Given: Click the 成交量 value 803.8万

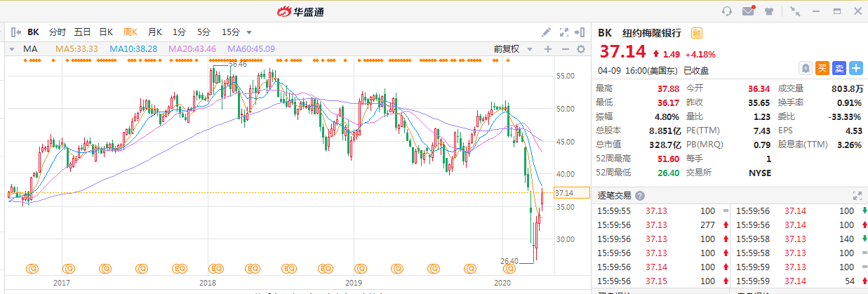Looking at the screenshot, I should pyautogui.click(x=848, y=88).
